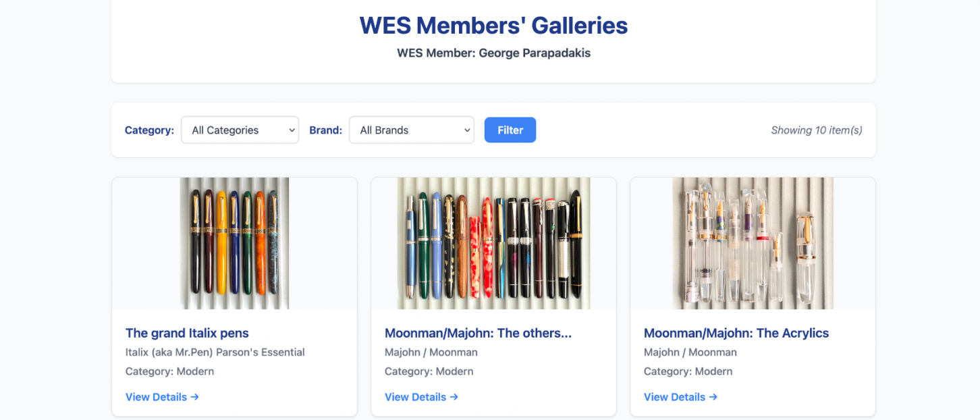Click the All Categories dropdown chevron
This screenshot has width=980, height=420.
(291, 130)
